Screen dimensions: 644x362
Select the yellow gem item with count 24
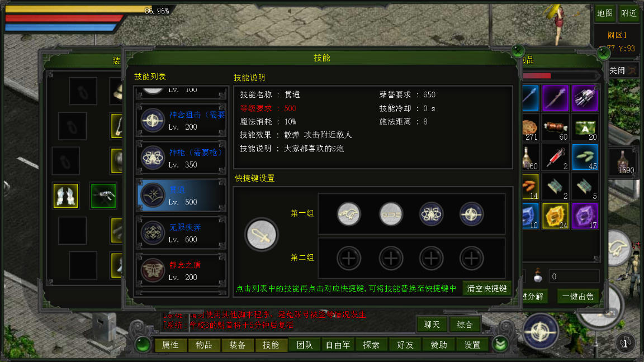[x=555, y=216]
